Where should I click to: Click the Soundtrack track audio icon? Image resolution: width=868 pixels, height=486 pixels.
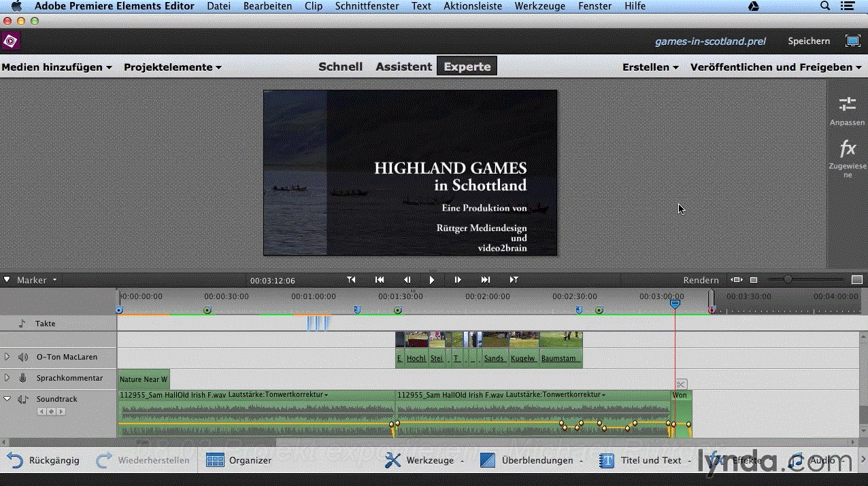pyautogui.click(x=23, y=399)
